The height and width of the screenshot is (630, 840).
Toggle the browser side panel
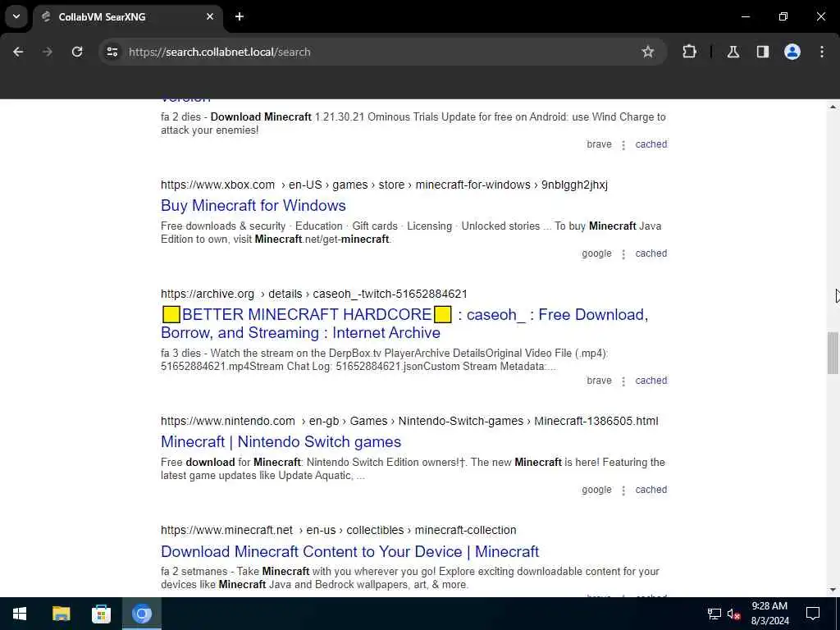tap(763, 52)
